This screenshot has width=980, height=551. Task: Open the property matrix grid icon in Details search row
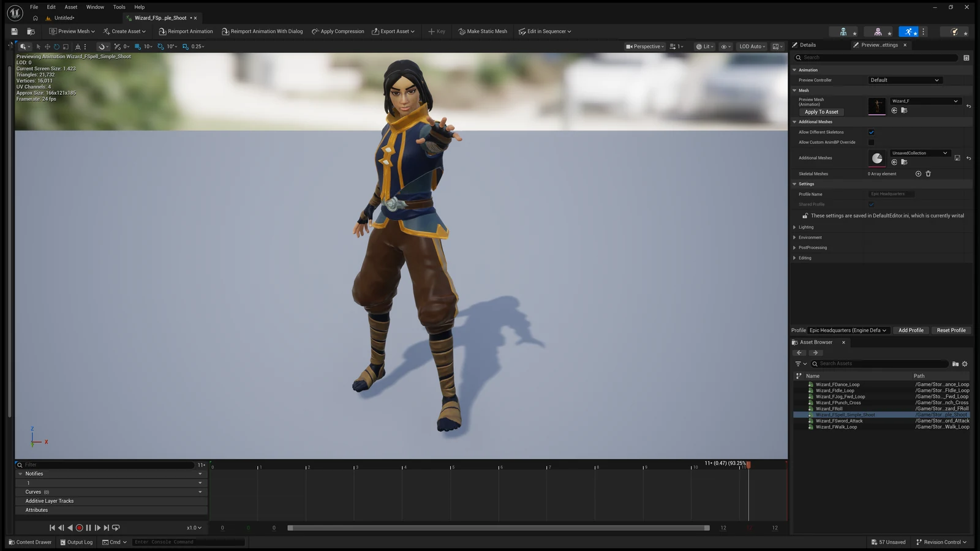[x=967, y=58]
